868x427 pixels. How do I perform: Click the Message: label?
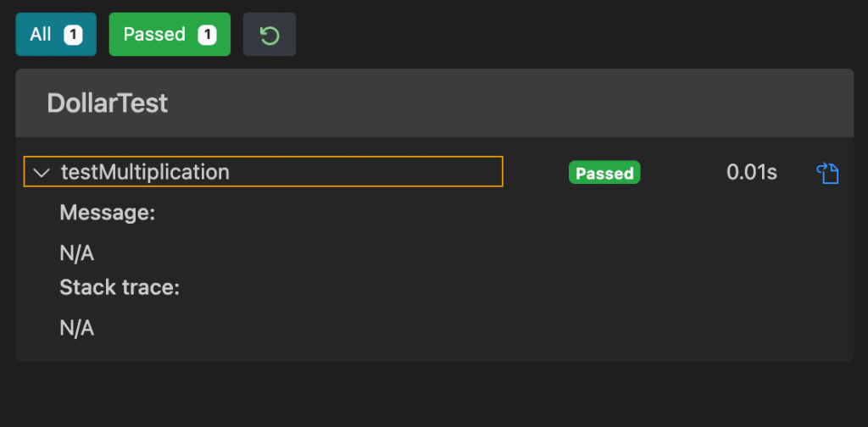point(108,213)
